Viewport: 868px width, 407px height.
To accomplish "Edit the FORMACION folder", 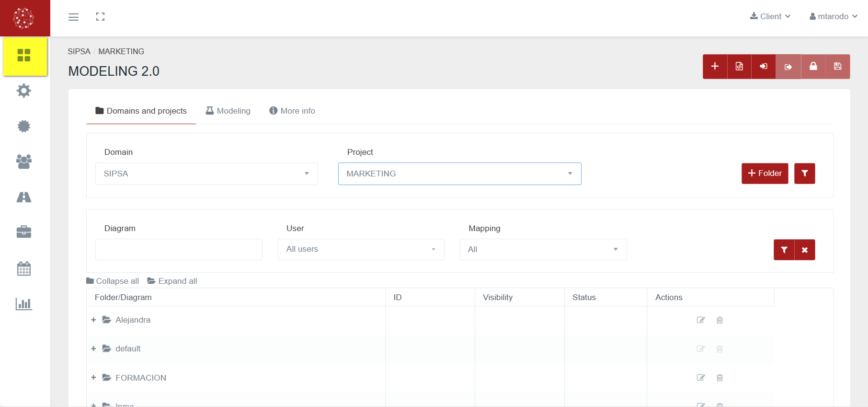I will click(x=700, y=378).
